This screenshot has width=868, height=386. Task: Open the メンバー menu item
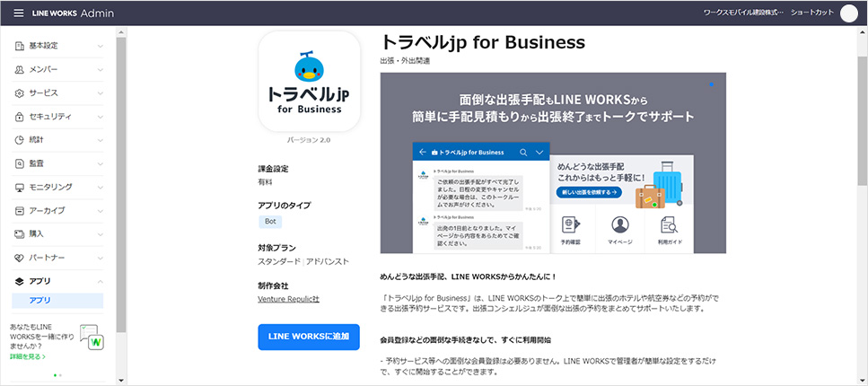[57, 70]
